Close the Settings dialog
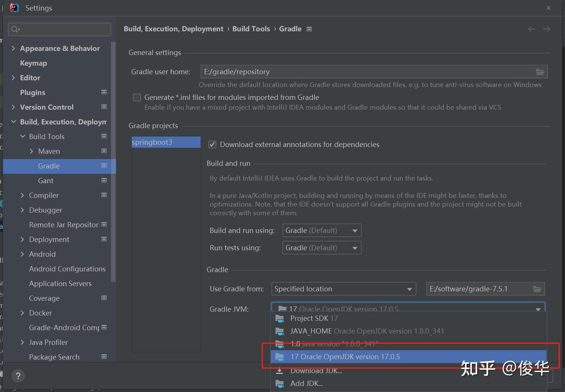 [548, 8]
